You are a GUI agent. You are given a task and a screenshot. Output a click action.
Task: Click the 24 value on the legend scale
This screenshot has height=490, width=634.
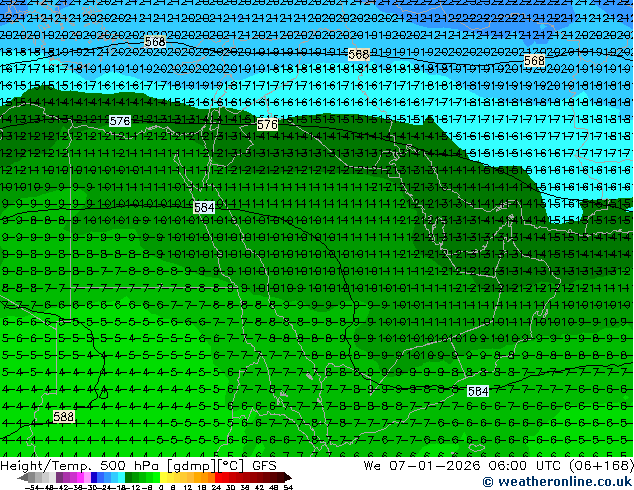[216, 487]
